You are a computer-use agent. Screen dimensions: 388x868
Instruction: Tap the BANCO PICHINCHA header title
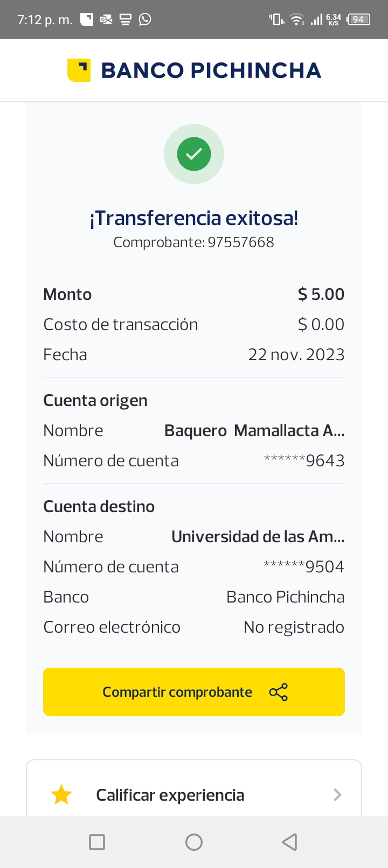click(211, 71)
